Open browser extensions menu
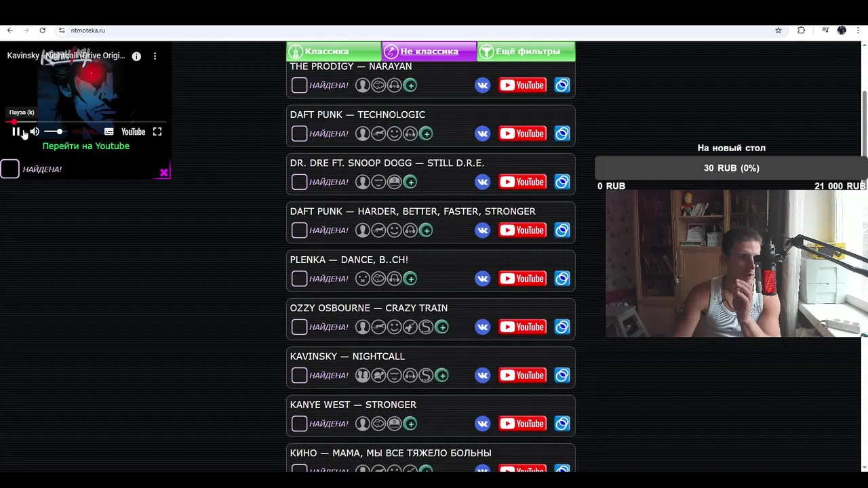This screenshot has width=868, height=488. pos(801,30)
